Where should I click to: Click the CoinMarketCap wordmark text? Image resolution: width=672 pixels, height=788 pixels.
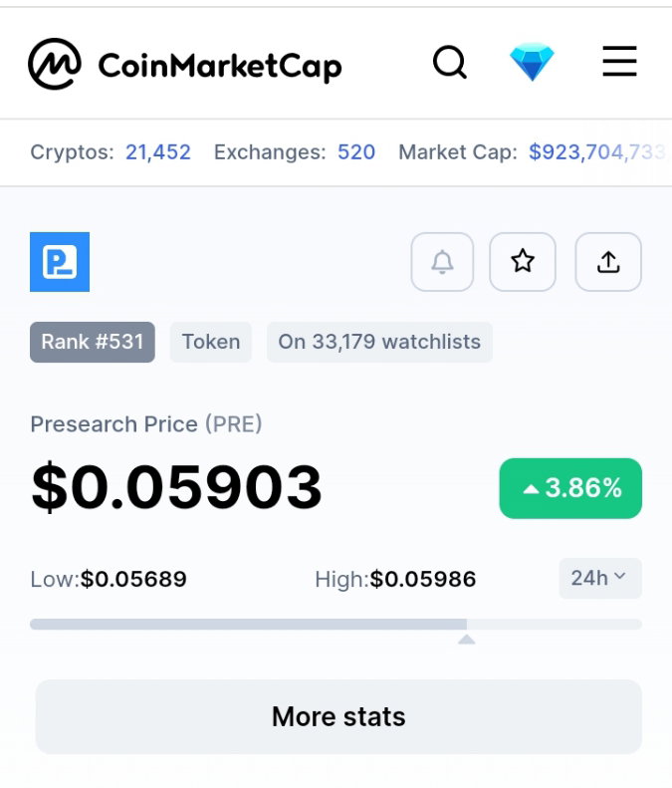[x=220, y=66]
